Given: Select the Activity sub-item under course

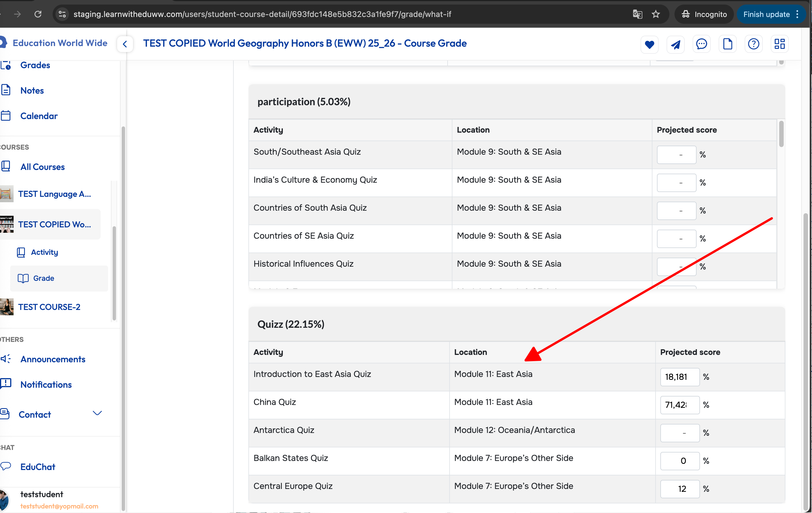Looking at the screenshot, I should point(44,252).
